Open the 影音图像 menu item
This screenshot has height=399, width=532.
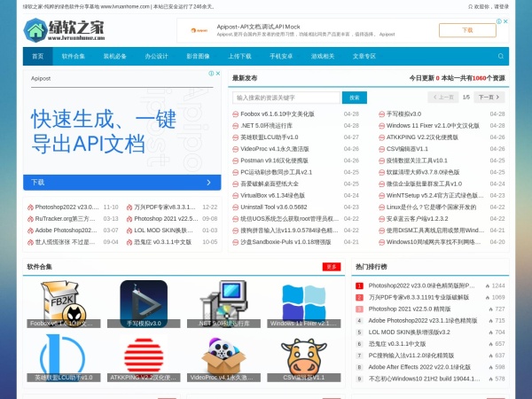[x=198, y=57]
